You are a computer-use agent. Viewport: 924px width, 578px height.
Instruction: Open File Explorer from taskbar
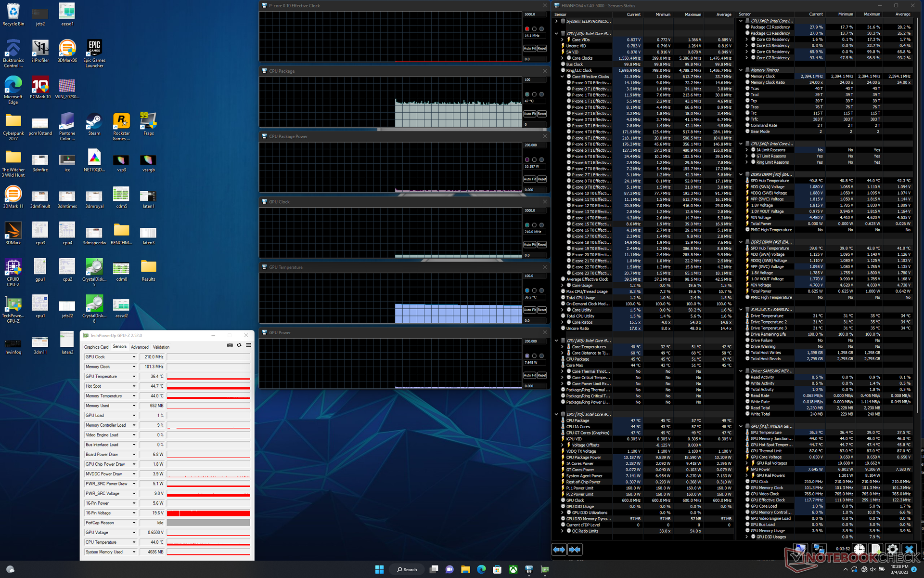tap(465, 569)
